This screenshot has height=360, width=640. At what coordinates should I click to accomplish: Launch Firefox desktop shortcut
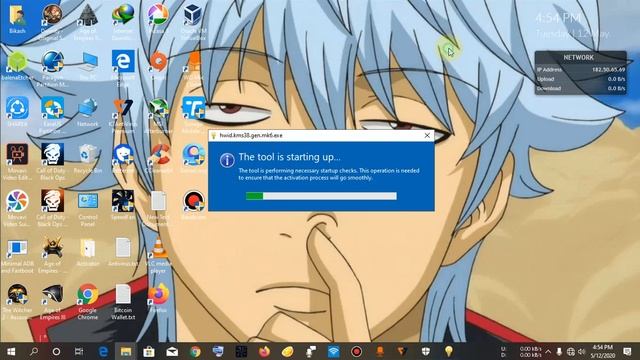158,298
